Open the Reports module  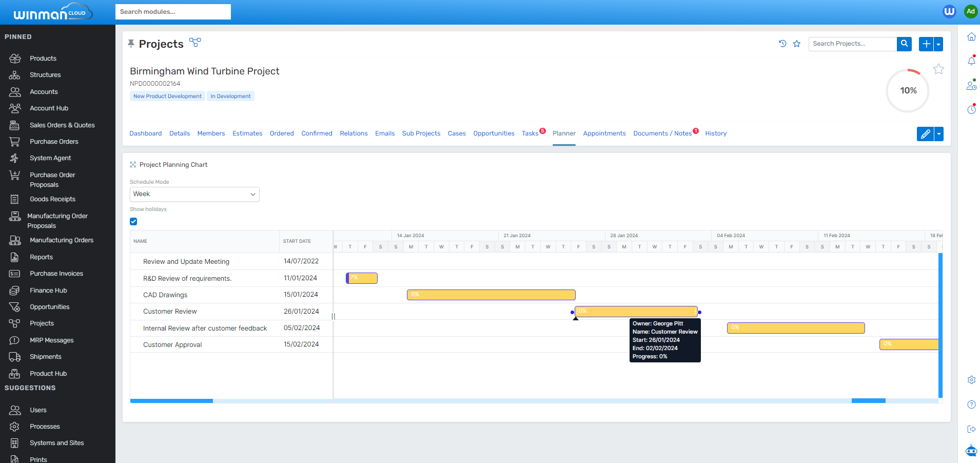pyautogui.click(x=41, y=257)
